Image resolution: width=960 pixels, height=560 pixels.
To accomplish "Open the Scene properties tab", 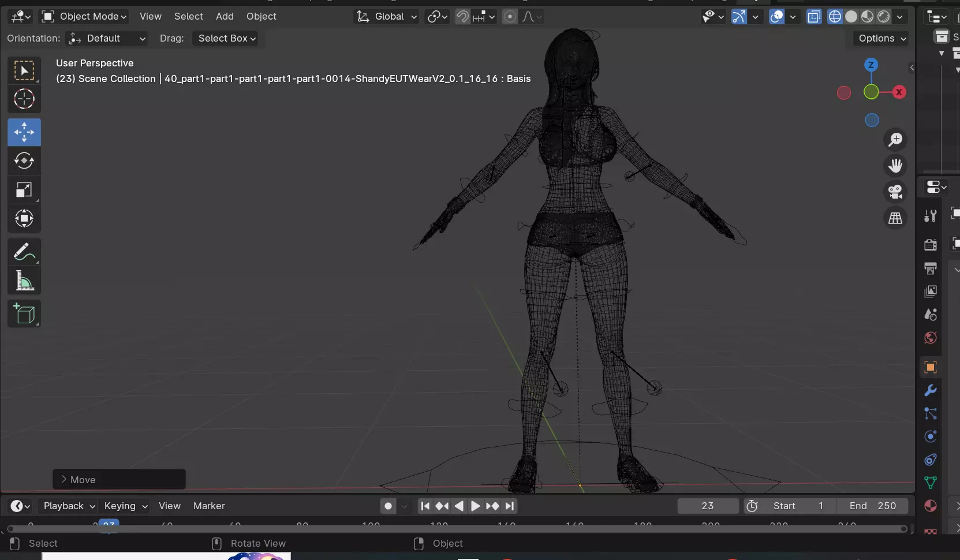I will 931,315.
